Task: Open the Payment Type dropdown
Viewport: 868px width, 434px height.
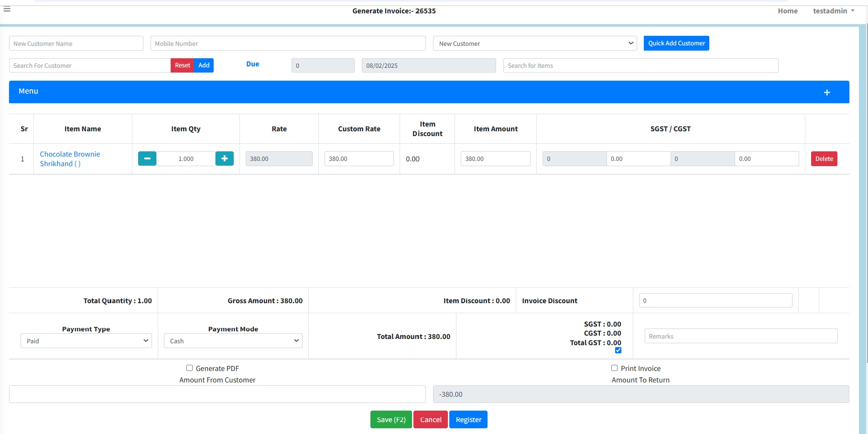Action: pyautogui.click(x=86, y=341)
